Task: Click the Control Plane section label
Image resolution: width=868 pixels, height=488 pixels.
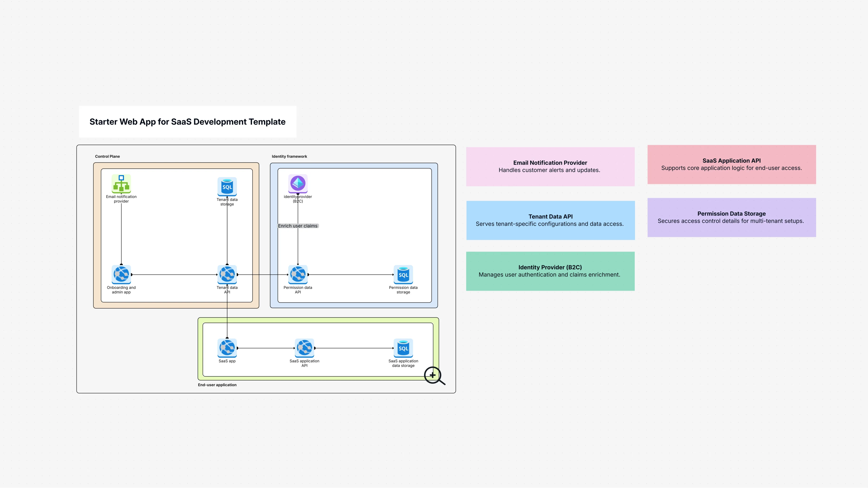Action: pyautogui.click(x=107, y=156)
